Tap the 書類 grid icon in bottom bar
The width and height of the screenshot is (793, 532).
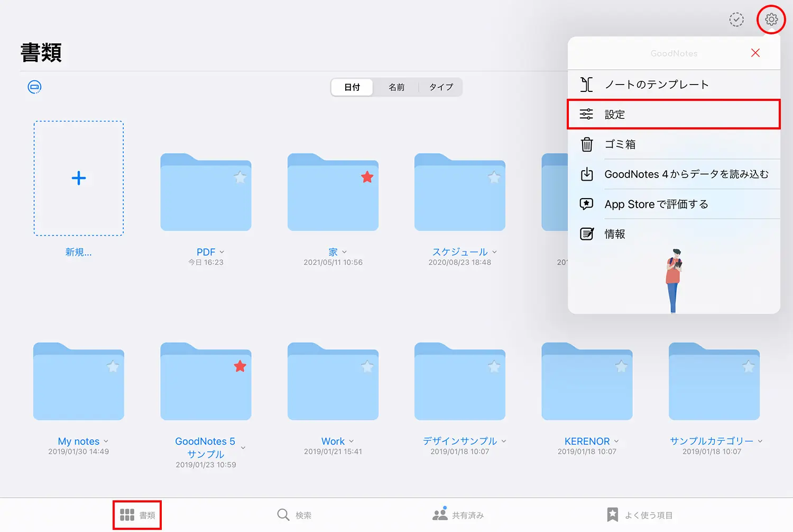[x=127, y=515]
